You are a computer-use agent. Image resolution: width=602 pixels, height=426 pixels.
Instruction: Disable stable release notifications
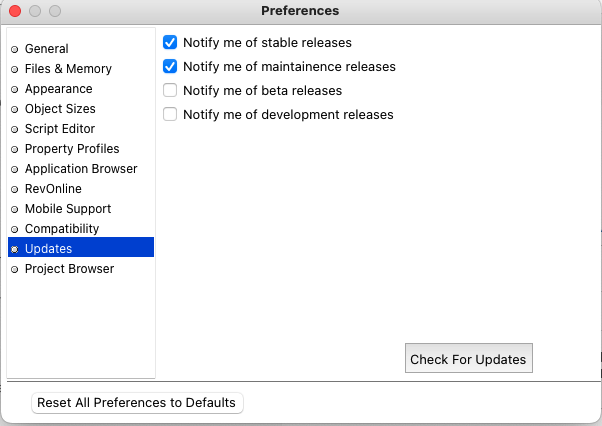(170, 43)
